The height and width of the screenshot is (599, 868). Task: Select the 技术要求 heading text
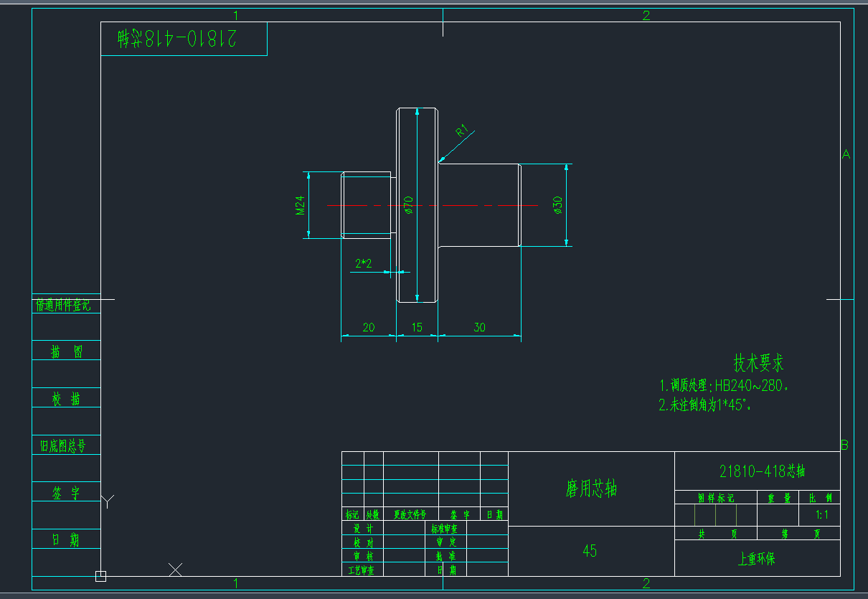(x=758, y=362)
